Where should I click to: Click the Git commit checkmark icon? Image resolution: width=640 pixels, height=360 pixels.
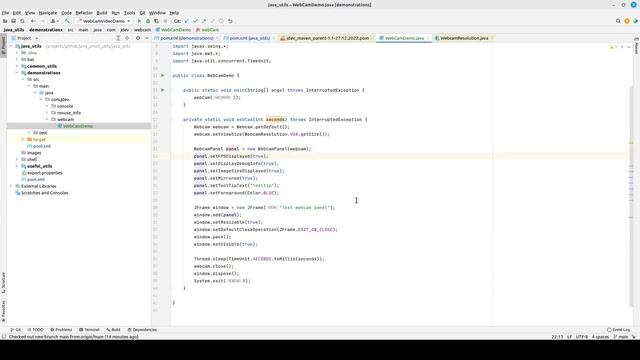195,21
